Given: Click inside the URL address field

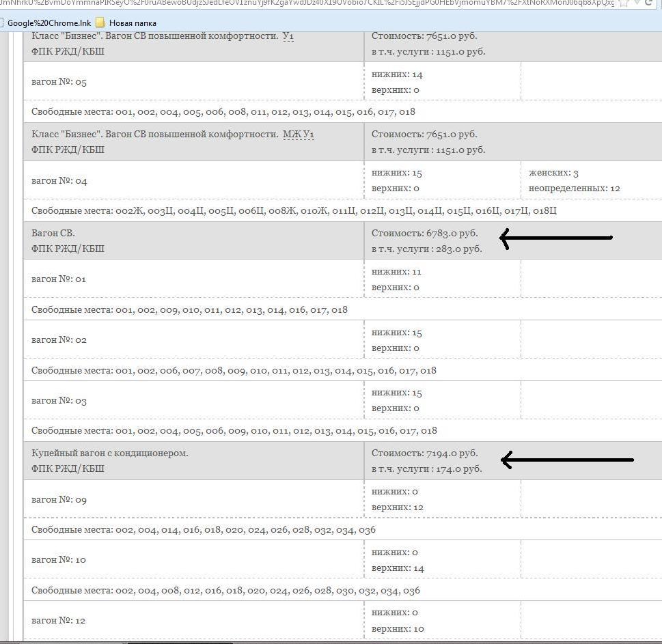Looking at the screenshot, I should click(x=307, y=3).
